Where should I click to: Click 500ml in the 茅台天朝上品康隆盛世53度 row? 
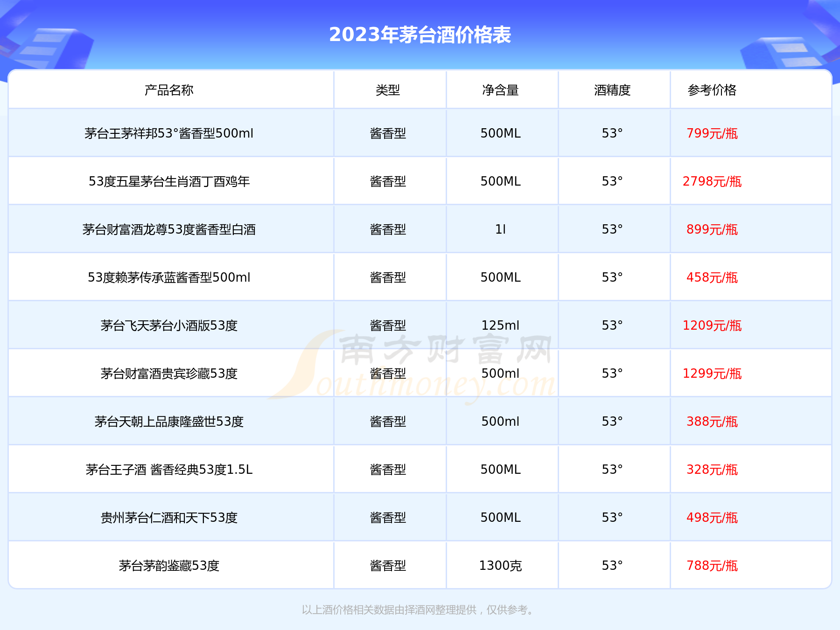[500, 422]
